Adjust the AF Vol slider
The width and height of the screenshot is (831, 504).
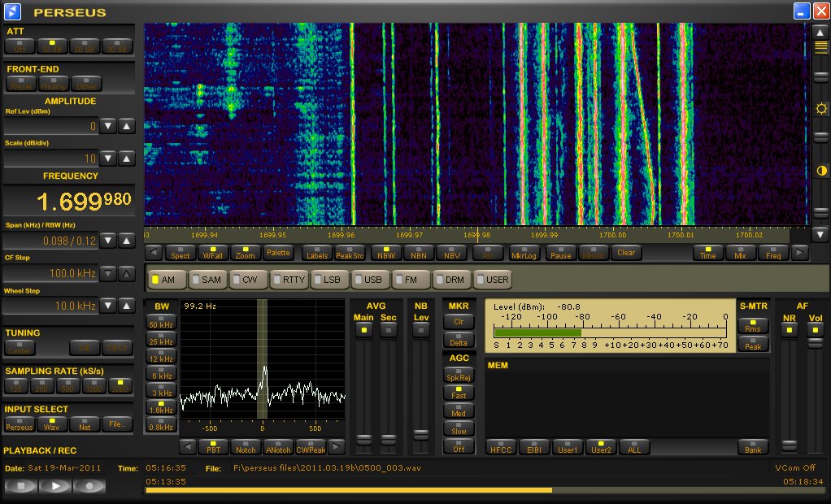pyautogui.click(x=815, y=343)
